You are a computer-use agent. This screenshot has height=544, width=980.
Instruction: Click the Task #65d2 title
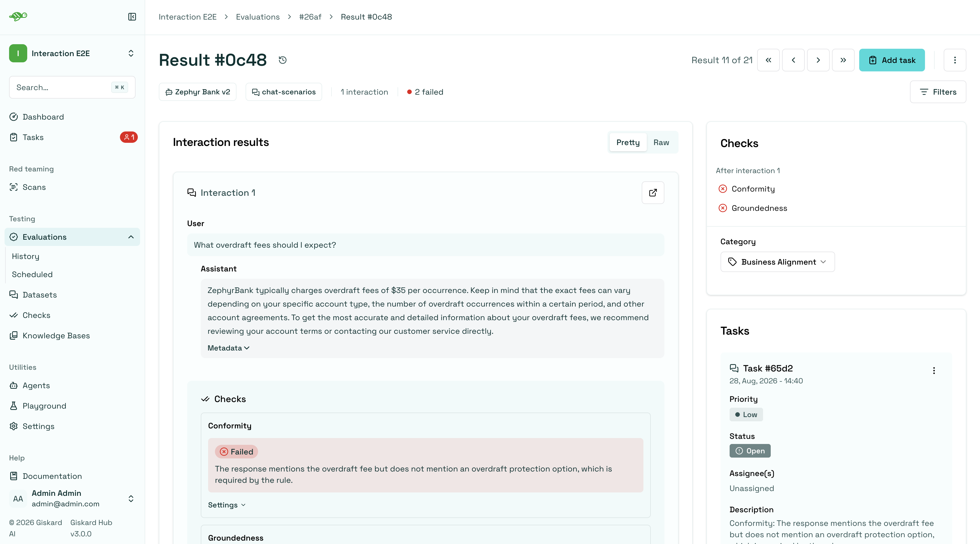pos(768,368)
